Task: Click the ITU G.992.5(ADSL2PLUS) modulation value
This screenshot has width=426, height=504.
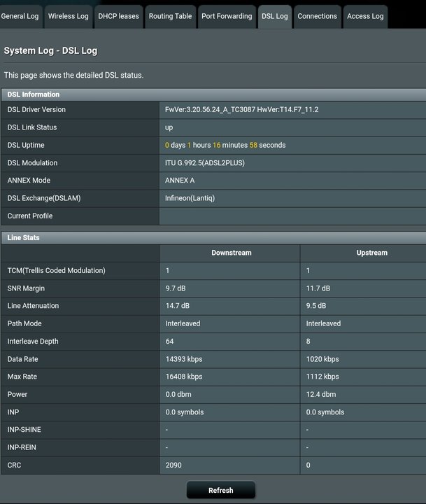Action: [205, 163]
